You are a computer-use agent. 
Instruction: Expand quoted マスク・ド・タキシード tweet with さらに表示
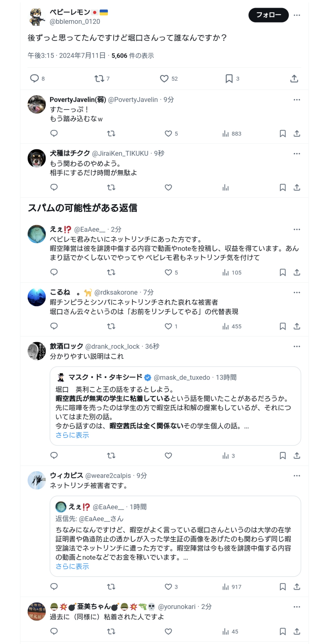[x=72, y=435]
